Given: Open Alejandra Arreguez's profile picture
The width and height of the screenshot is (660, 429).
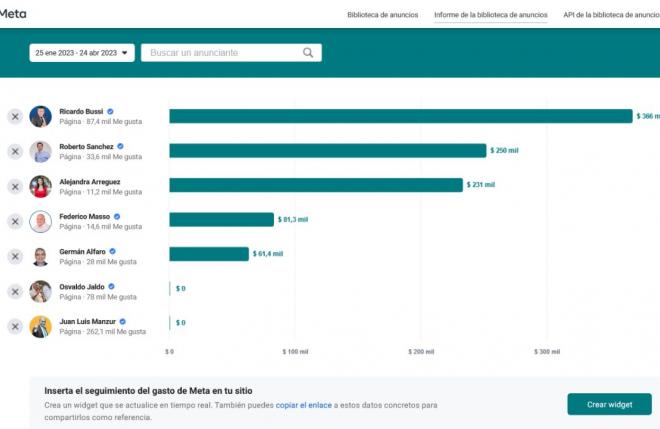Looking at the screenshot, I should pyautogui.click(x=40, y=187).
